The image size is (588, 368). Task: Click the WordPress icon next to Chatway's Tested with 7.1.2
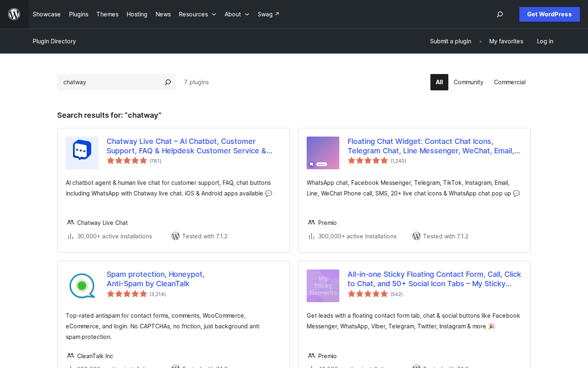pos(176,236)
